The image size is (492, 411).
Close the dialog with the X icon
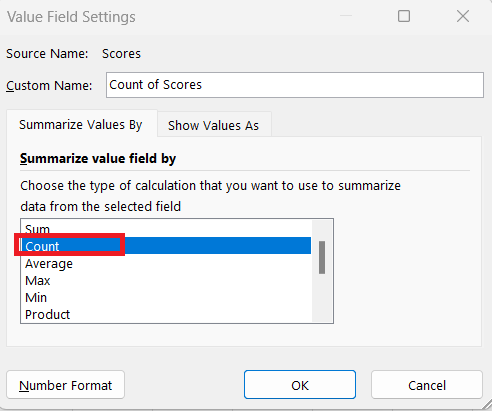(463, 16)
